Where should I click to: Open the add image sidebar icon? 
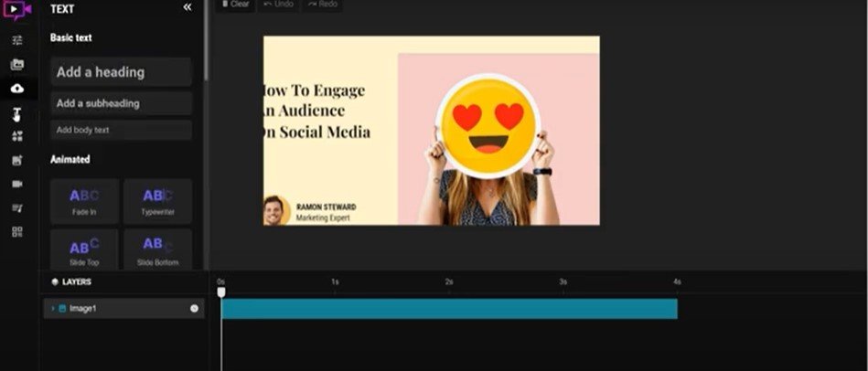click(x=17, y=160)
